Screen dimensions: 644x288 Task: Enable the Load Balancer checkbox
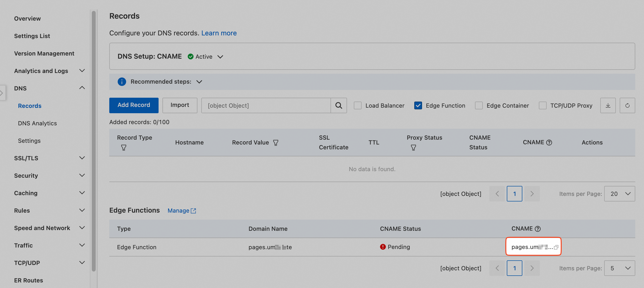(357, 105)
